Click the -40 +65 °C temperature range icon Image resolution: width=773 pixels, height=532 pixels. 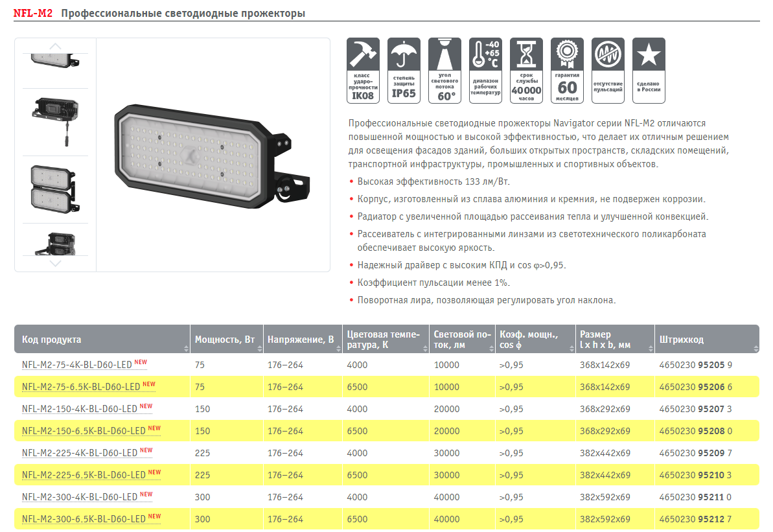tap(485, 71)
